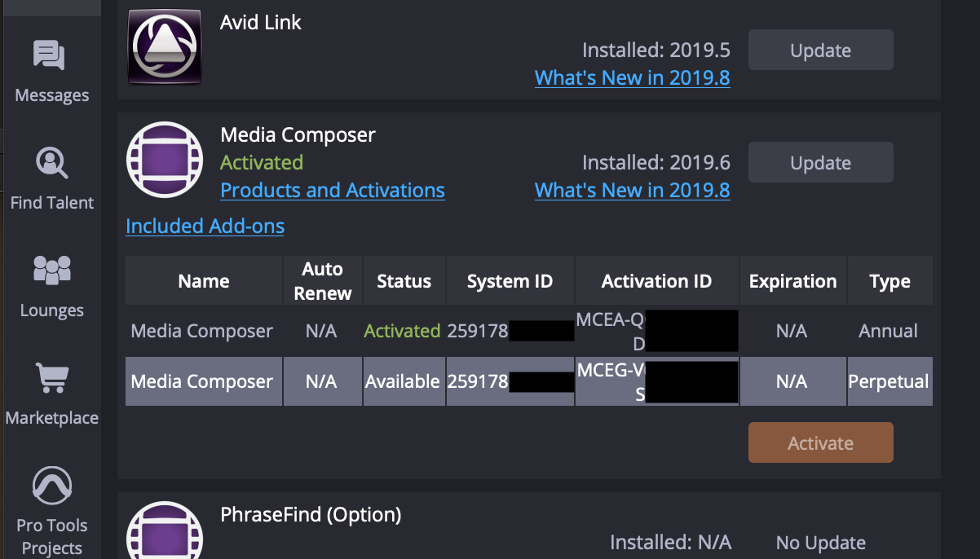Open What's New link under Media Composer

[x=632, y=191]
